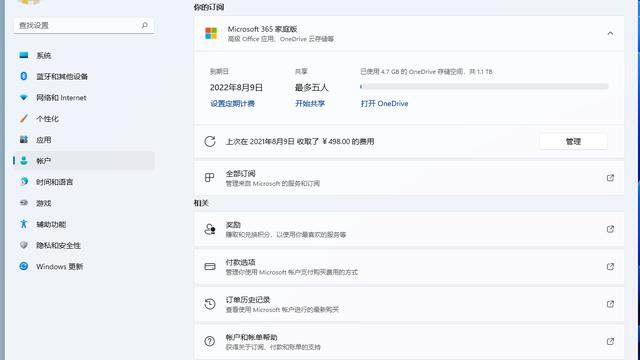The image size is (640, 360).
Task: Open 隐私和安全性 settings
Action: [x=84, y=245]
